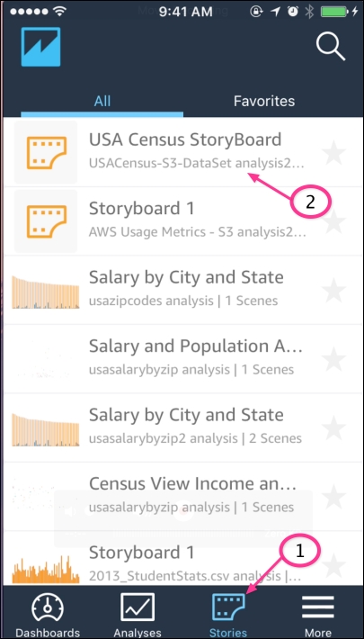The image size is (364, 639).
Task: Open the QuickSight logo icon
Action: click(40, 47)
